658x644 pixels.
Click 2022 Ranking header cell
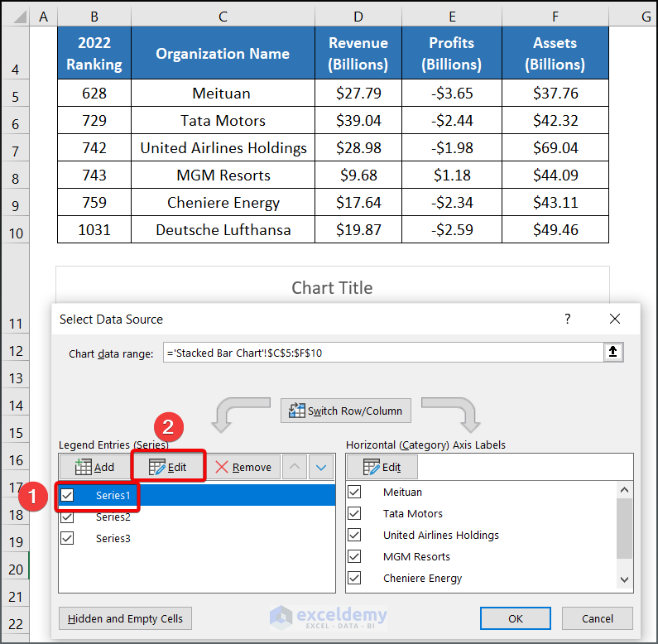(x=94, y=53)
